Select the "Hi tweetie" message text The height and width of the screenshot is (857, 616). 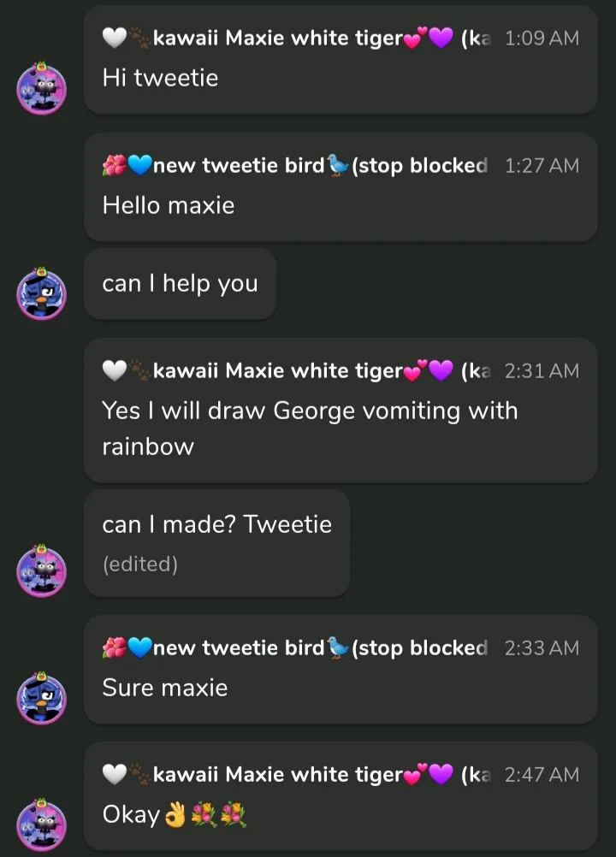pos(160,78)
